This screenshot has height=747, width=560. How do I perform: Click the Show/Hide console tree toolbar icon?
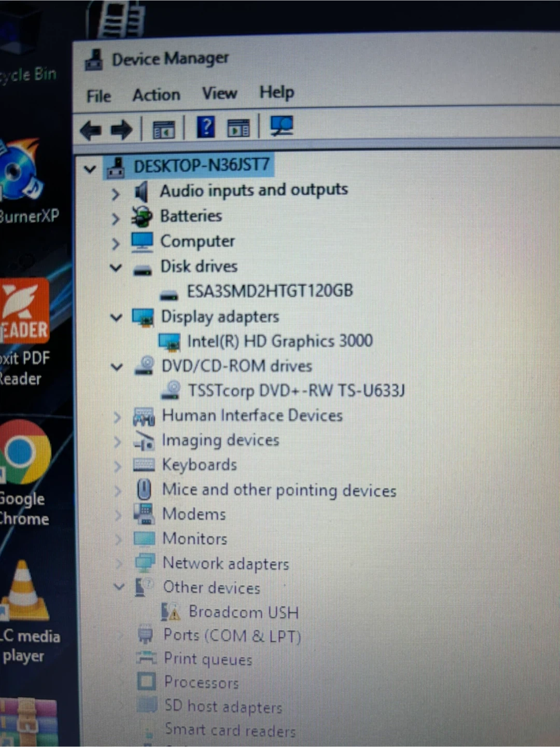(x=164, y=130)
